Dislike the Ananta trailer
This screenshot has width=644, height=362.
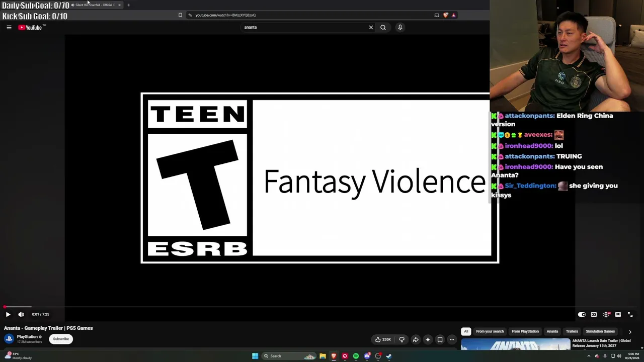point(401,339)
